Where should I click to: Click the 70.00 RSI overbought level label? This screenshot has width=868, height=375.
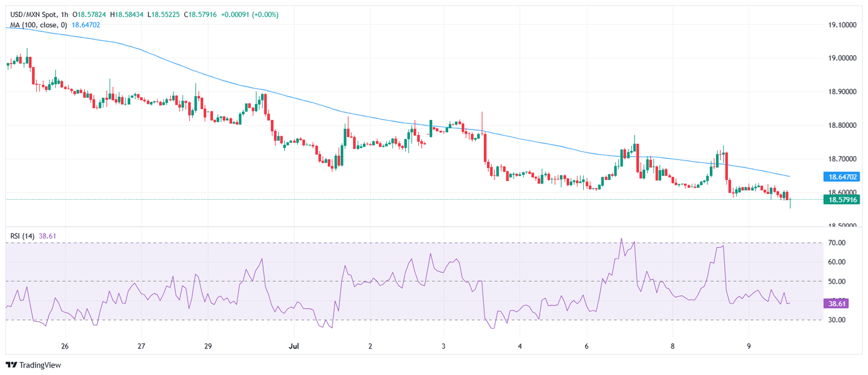coord(836,243)
